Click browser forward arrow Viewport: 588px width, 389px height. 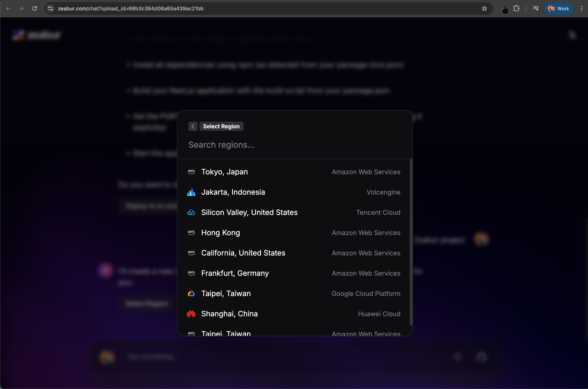point(21,8)
